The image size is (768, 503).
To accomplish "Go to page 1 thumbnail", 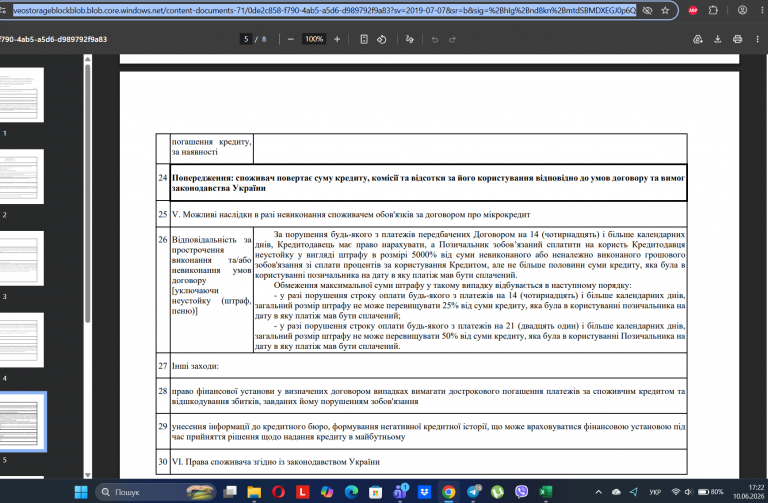I will (20, 95).
